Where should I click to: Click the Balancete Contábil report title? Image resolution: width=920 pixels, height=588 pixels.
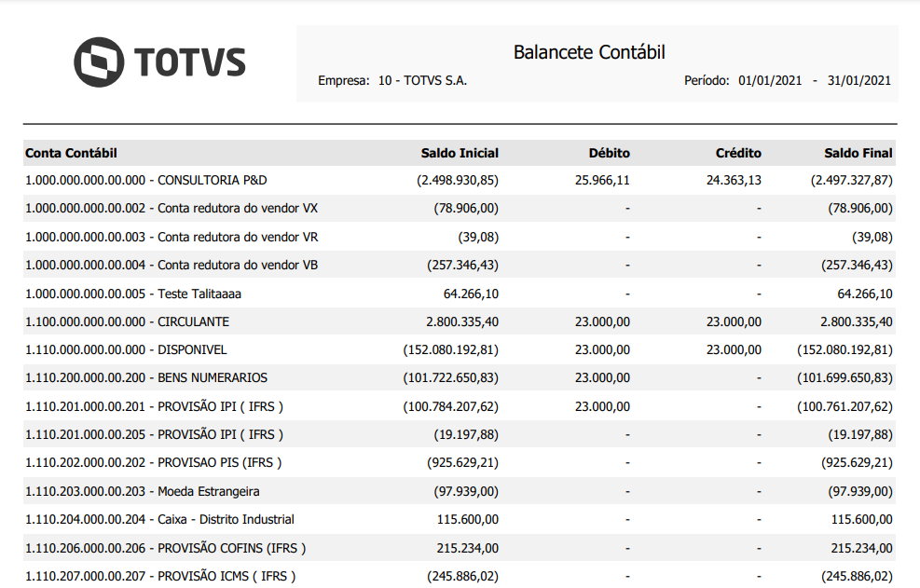tap(589, 52)
